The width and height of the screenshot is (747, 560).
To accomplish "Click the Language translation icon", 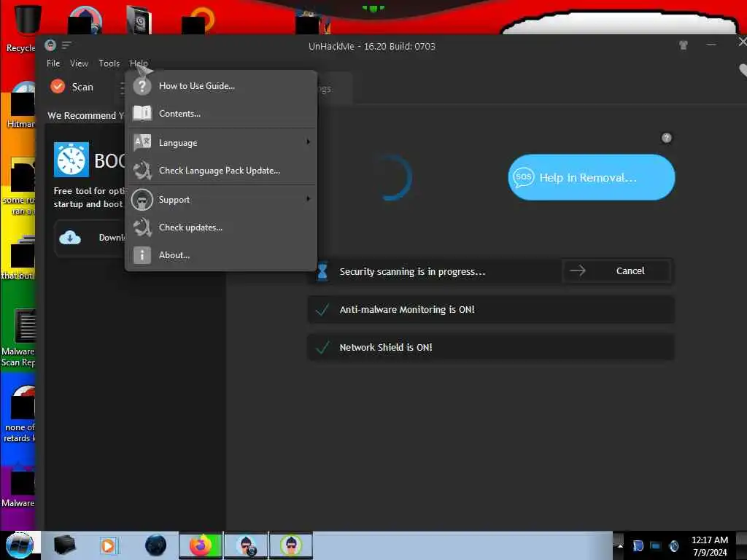I will pos(142,142).
